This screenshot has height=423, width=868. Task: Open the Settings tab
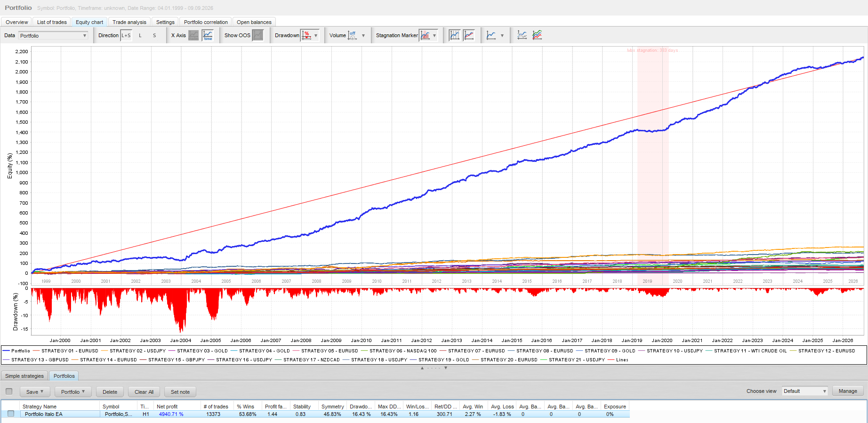(x=165, y=22)
